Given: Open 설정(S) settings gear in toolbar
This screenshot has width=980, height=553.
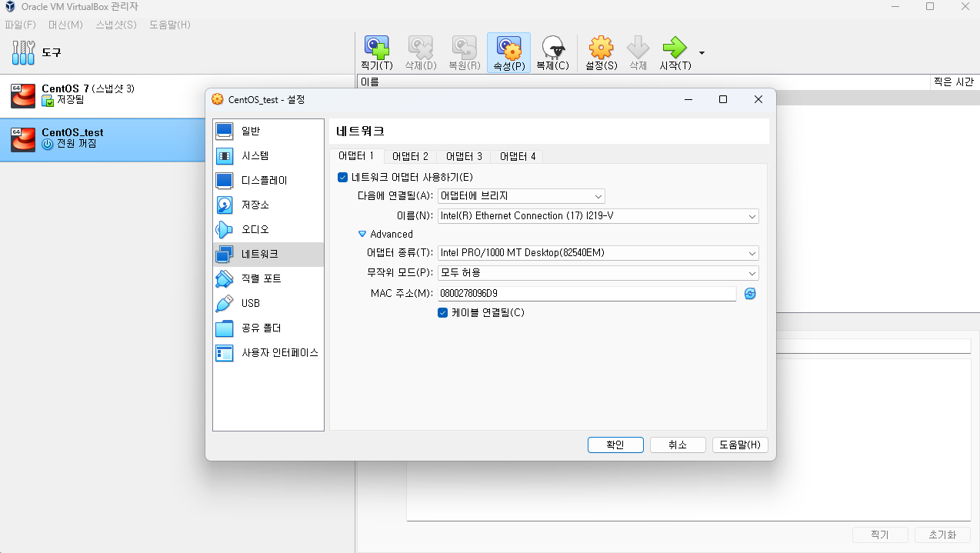Looking at the screenshot, I should pos(601,48).
